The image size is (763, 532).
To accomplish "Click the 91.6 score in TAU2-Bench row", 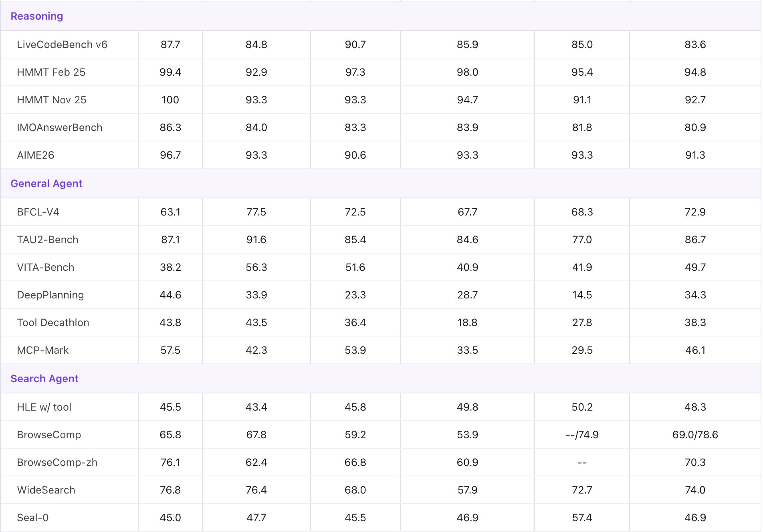I will tap(256, 240).
